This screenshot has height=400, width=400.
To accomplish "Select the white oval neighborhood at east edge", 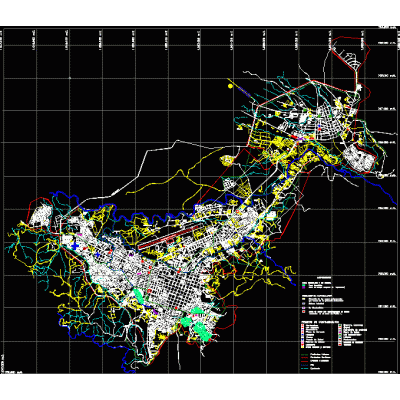I will click(x=359, y=159).
